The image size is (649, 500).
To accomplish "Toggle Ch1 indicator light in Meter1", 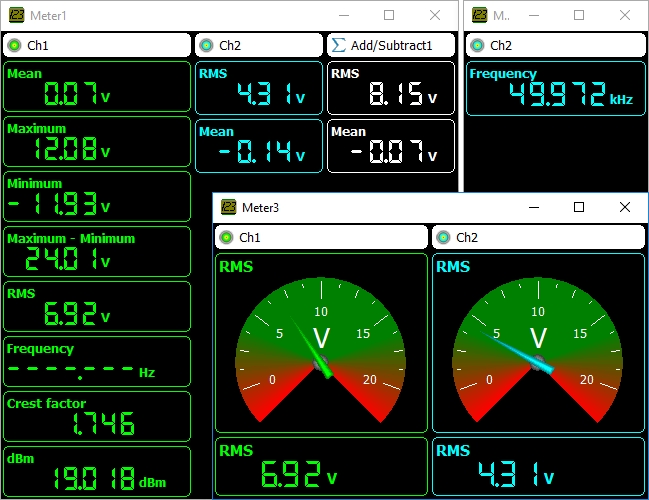I will point(14,45).
